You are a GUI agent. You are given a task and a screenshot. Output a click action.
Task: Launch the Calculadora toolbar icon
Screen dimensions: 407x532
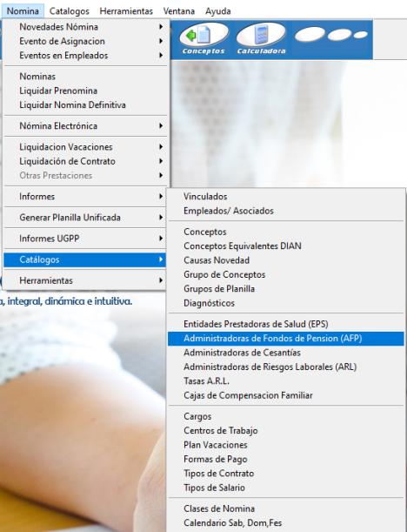tap(261, 38)
